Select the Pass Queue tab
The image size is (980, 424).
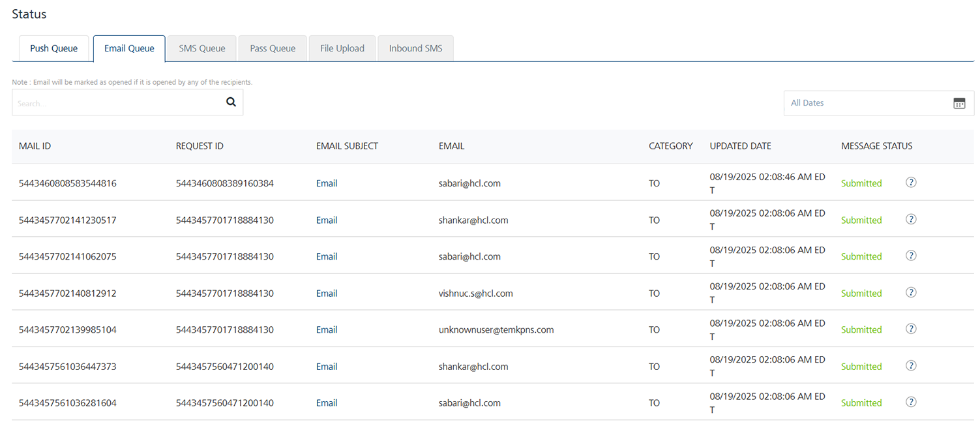(273, 48)
